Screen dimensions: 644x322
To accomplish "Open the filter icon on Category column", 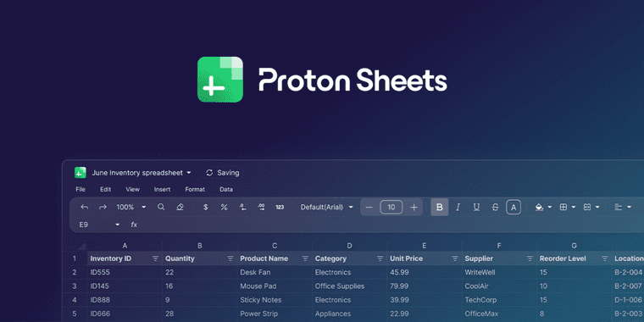I will 380,258.
